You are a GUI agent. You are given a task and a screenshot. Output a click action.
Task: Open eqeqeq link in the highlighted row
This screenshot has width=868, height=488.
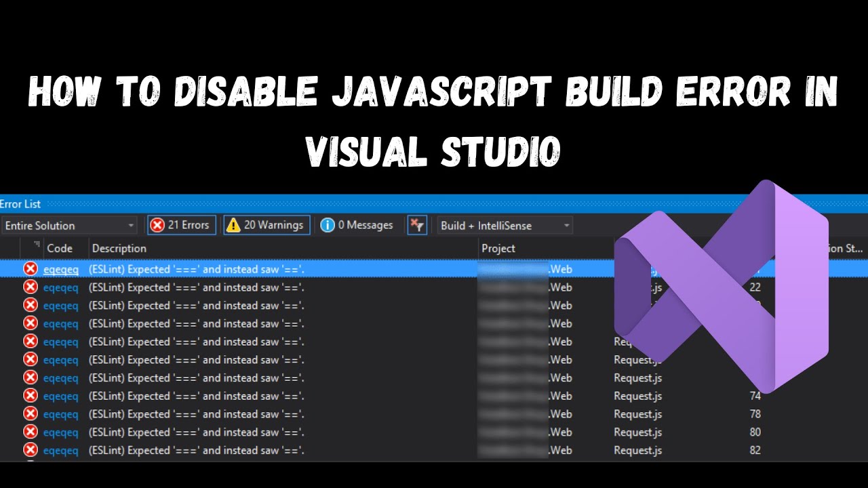(61, 269)
